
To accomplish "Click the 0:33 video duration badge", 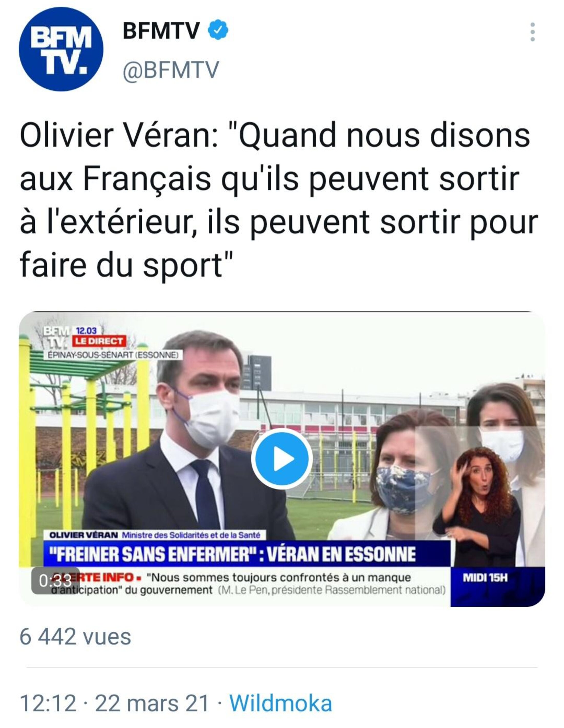I will tap(55, 580).
